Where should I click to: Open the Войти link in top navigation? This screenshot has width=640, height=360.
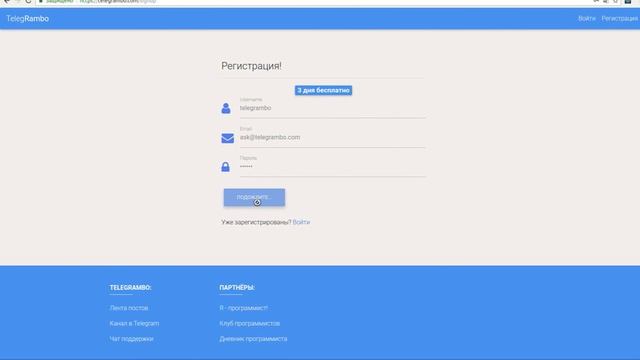[x=587, y=18]
